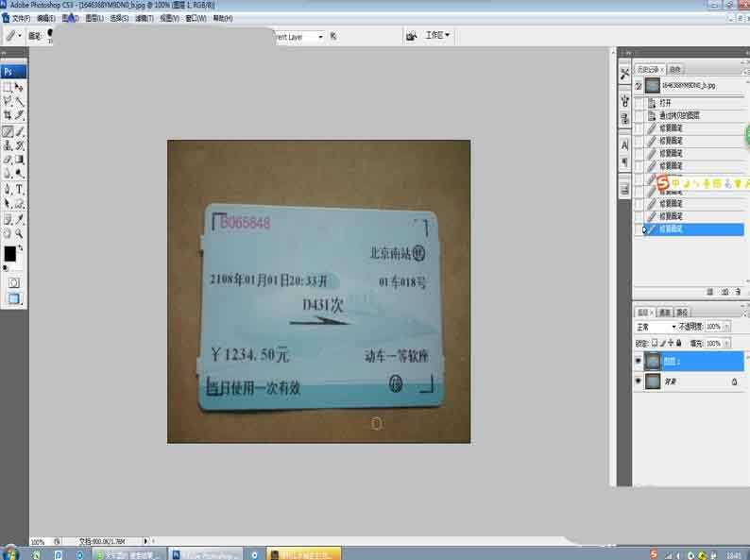This screenshot has width=750, height=560.
Task: Select the 打开 history state
Action: [x=666, y=103]
